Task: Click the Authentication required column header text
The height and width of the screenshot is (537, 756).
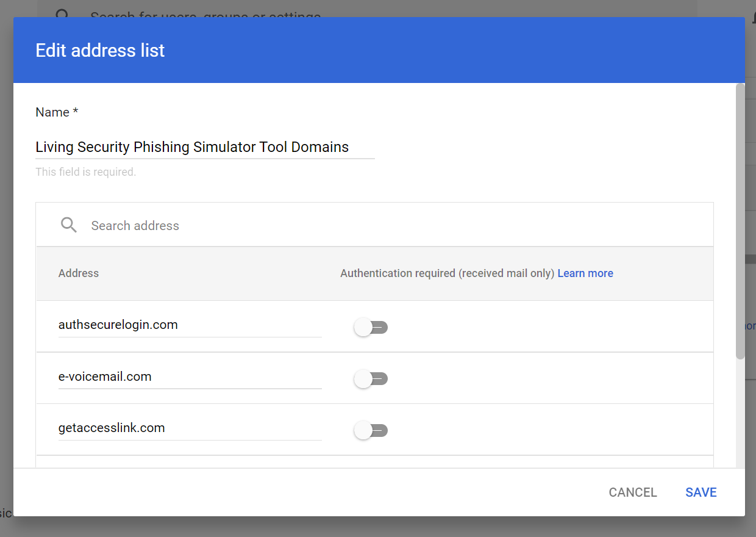Action: pos(448,273)
